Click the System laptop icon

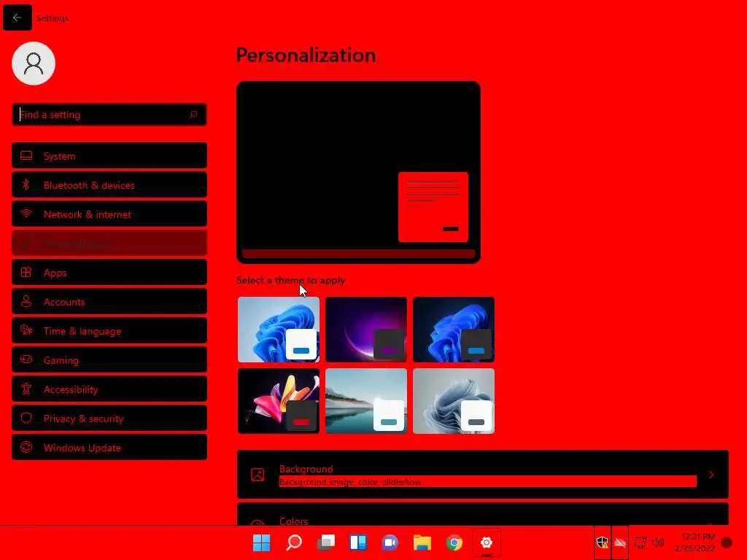point(26,156)
